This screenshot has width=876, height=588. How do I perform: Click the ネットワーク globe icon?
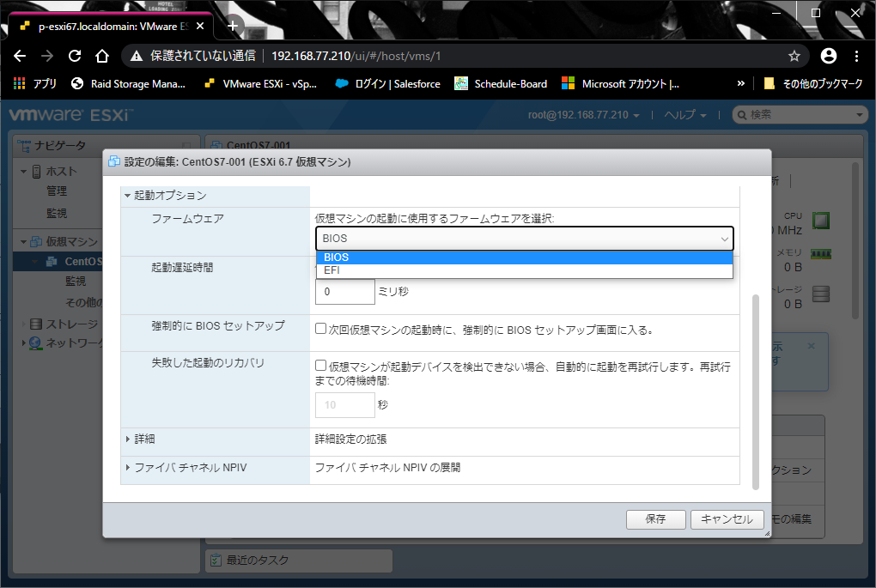tap(36, 342)
